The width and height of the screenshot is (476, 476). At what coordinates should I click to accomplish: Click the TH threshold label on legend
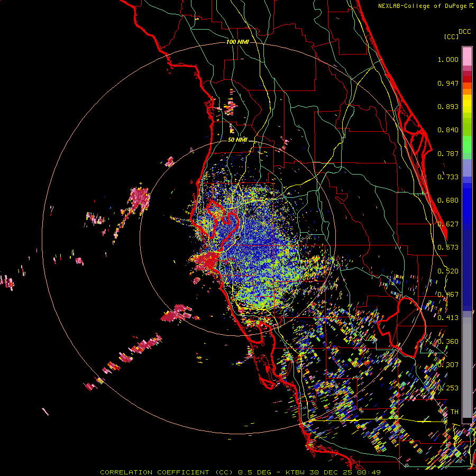454,412
